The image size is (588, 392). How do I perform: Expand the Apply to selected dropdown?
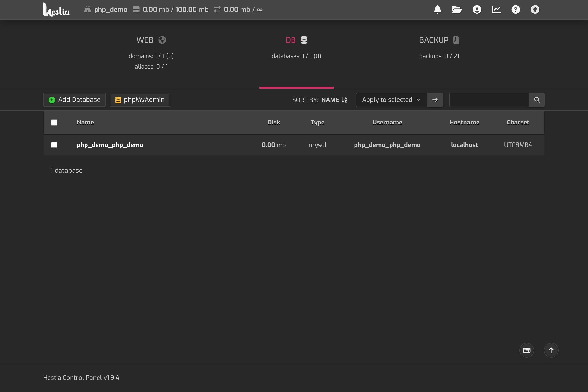tap(391, 100)
